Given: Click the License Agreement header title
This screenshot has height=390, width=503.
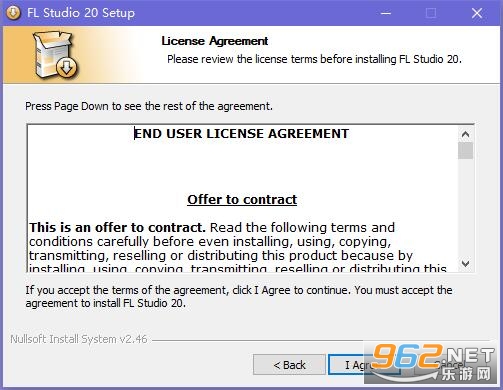Looking at the screenshot, I should (215, 41).
